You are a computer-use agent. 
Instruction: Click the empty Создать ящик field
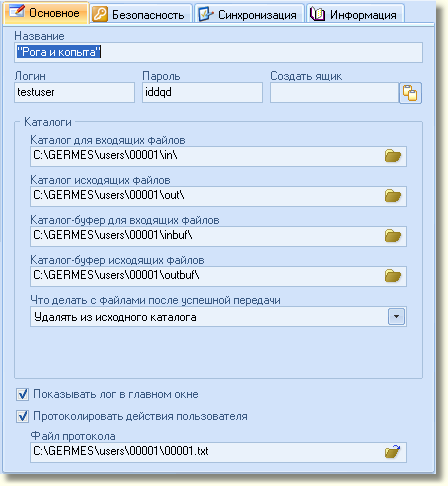334,92
